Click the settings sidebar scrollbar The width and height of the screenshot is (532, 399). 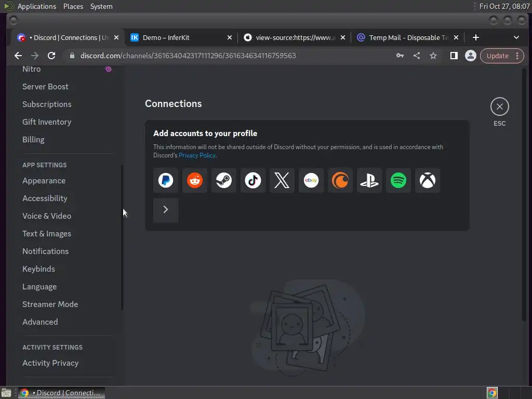[122, 237]
